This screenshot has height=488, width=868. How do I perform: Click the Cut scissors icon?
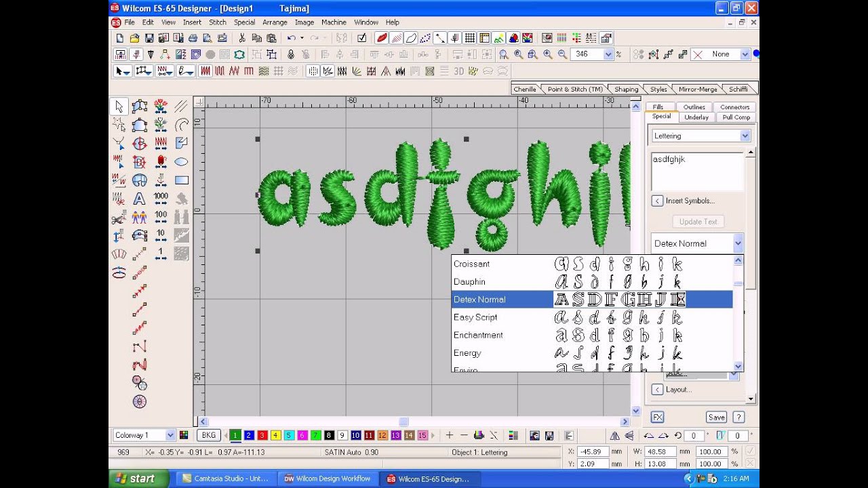coord(242,38)
